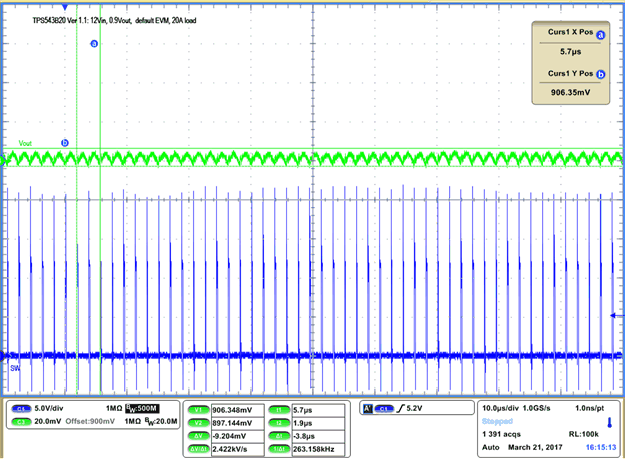The width and height of the screenshot is (626, 459).
Task: Select the ΔV measurement badge
Action: [198, 436]
